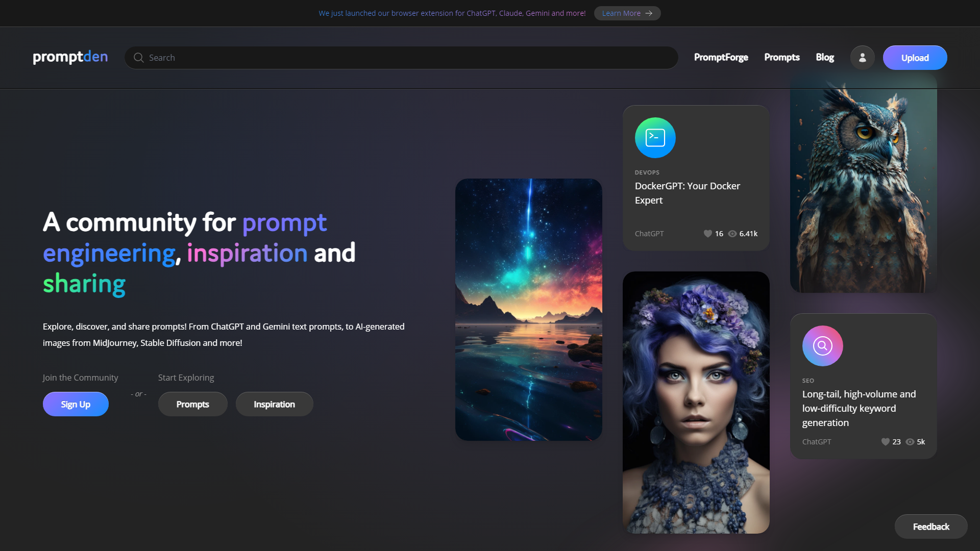980x551 pixels.
Task: Click the search magnifier icon
Action: point(138,58)
